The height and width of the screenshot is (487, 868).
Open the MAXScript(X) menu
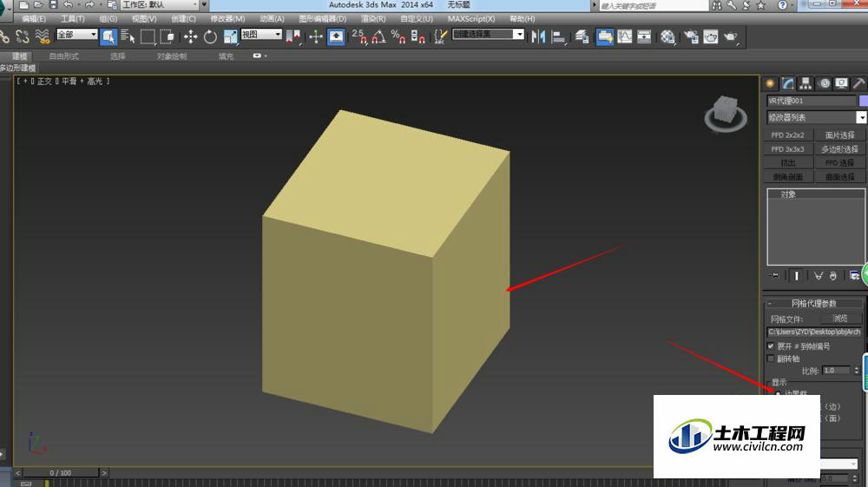471,19
